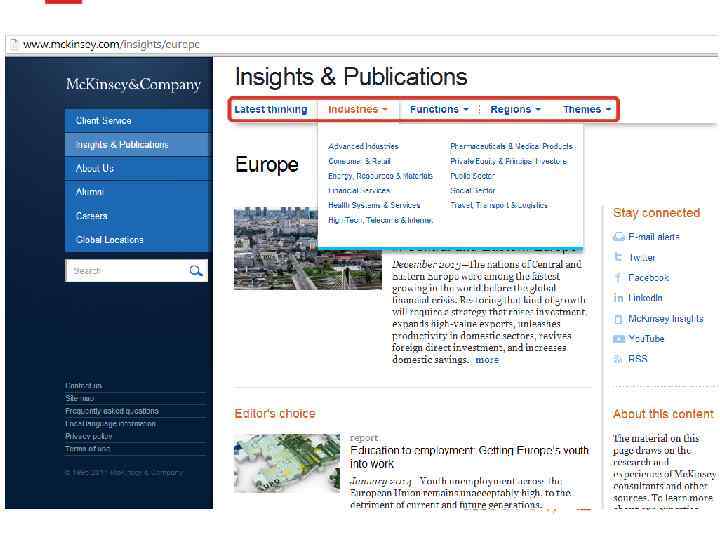Open the Site map footer link
Image resolution: width=720 pixels, height=540 pixels.
tap(79, 399)
